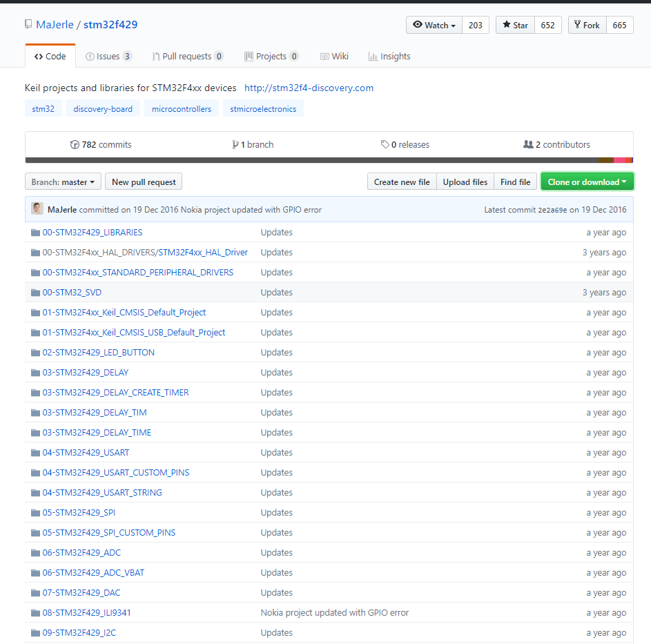Screen dimensions: 651x644
Task: View the 203 watchers count
Action: tap(476, 25)
